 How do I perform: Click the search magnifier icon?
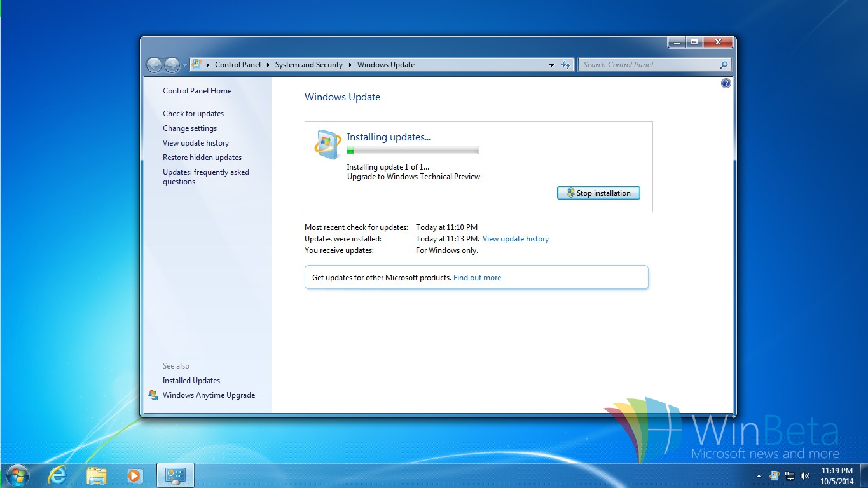(x=724, y=65)
